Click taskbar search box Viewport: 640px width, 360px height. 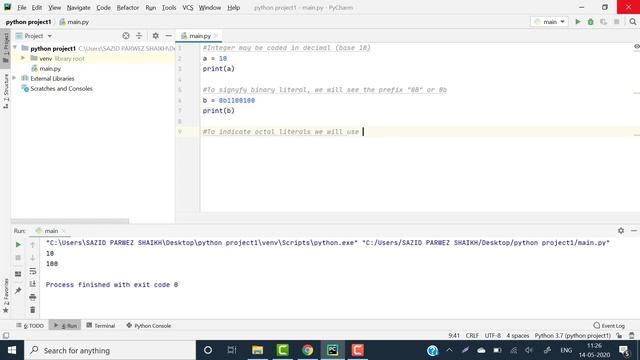[x=110, y=350]
